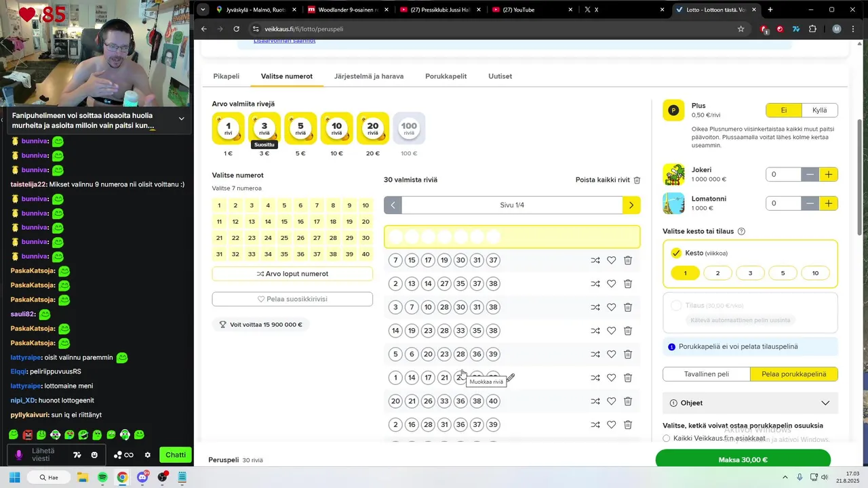Click the Jokeri quantity input field
The height and width of the screenshot is (488, 868).
click(x=784, y=175)
